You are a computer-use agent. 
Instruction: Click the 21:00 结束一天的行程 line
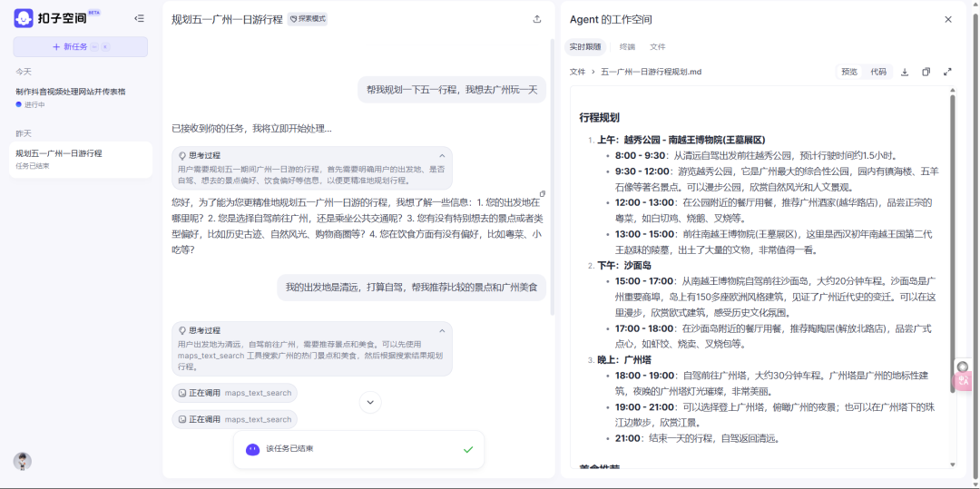(x=697, y=438)
